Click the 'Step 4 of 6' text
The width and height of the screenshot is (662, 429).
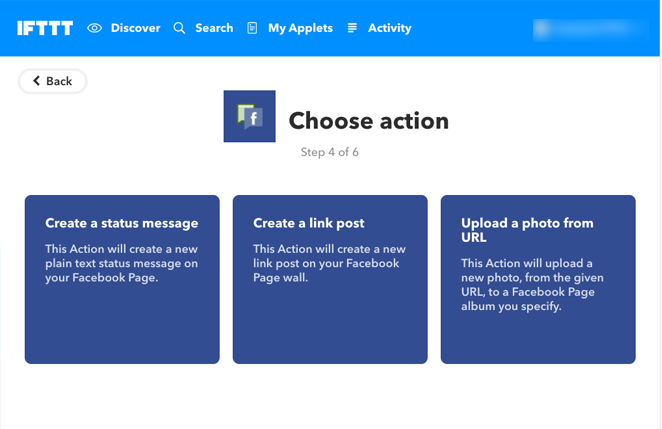point(330,152)
